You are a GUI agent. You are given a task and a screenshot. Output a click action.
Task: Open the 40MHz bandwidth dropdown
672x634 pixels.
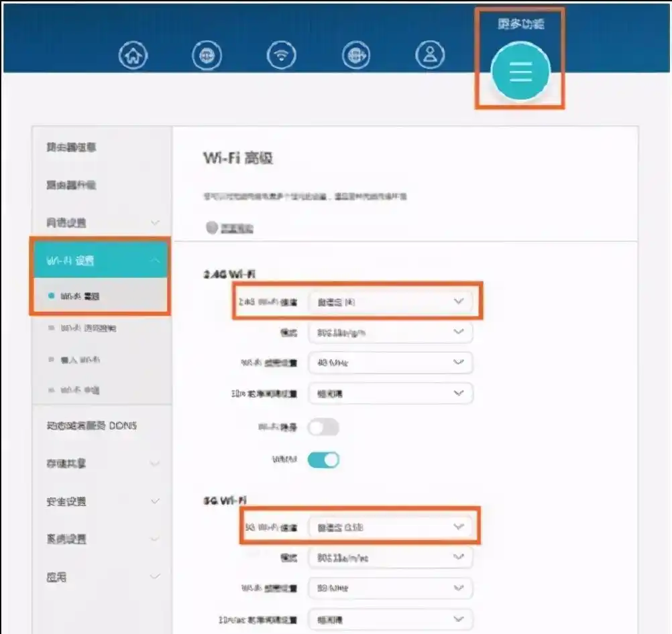tap(391, 362)
